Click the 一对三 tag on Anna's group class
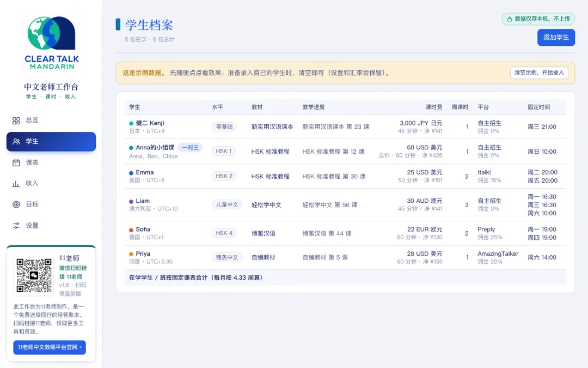This screenshot has height=368, width=588. pos(190,148)
